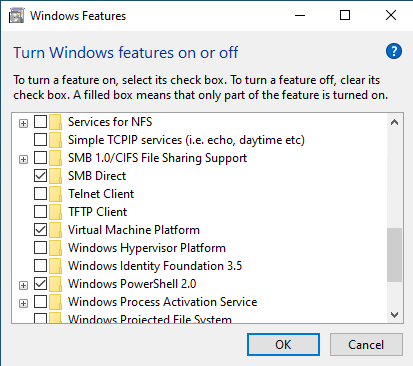Screen dimensions: 413x366
Task: Expand SMB 1.0/CIFS File Sharing Support node
Action: click(x=23, y=160)
